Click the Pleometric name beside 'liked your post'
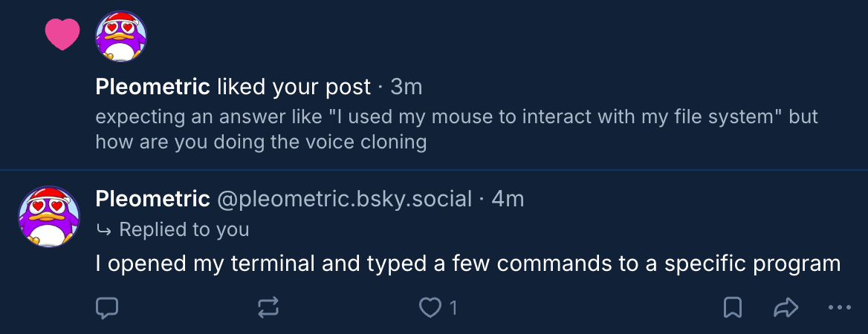 152,88
